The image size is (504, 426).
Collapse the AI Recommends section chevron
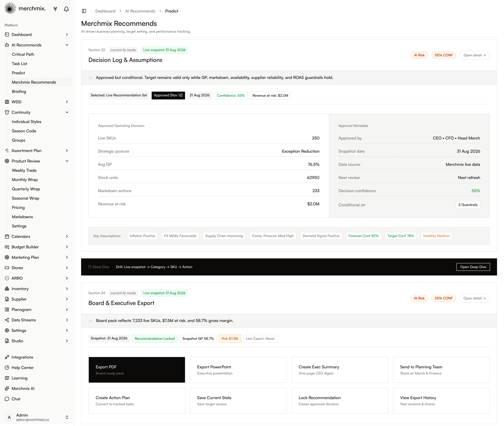(67, 45)
